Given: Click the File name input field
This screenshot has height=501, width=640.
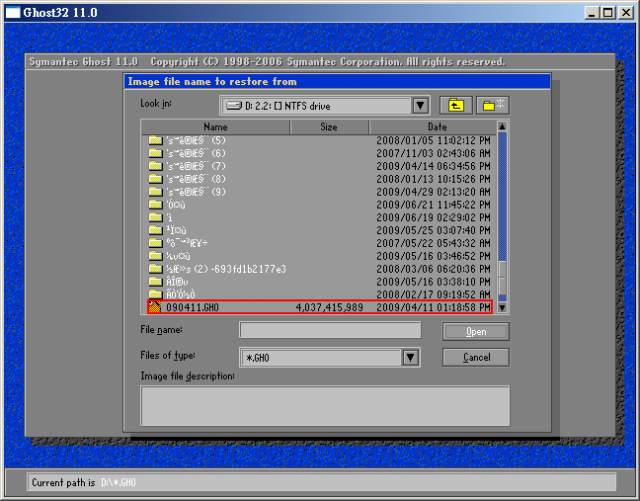Looking at the screenshot, I should (330, 330).
